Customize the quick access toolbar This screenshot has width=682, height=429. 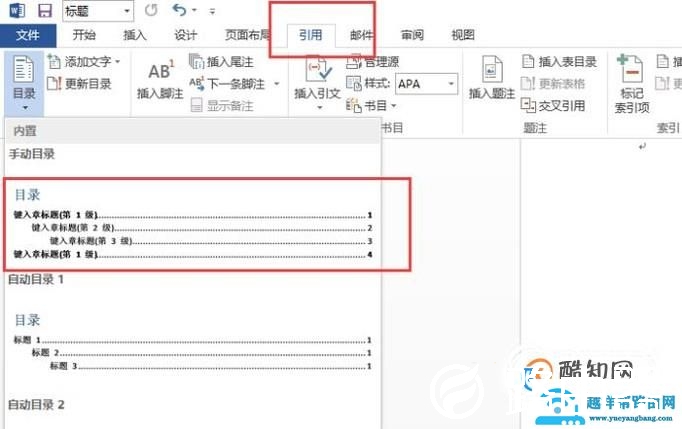coord(212,11)
